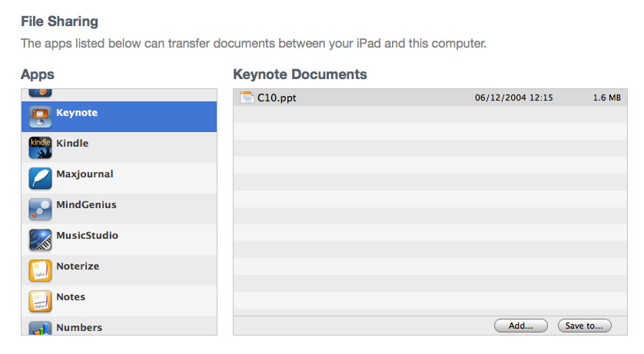Click the 1.6 MB size of C10.ppt
Screen dimensions: 644x354
click(x=606, y=98)
